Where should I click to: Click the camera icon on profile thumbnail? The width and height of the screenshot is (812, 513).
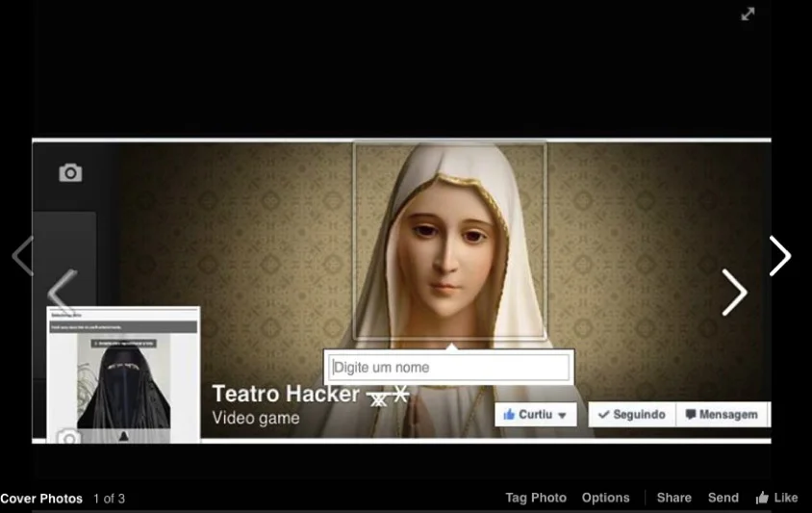click(69, 437)
